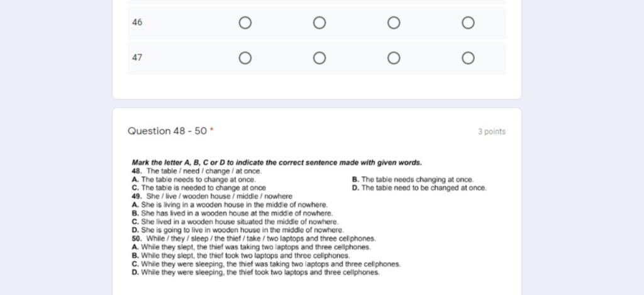Click the "3 points" label
The height and width of the screenshot is (295, 644).
(x=491, y=131)
